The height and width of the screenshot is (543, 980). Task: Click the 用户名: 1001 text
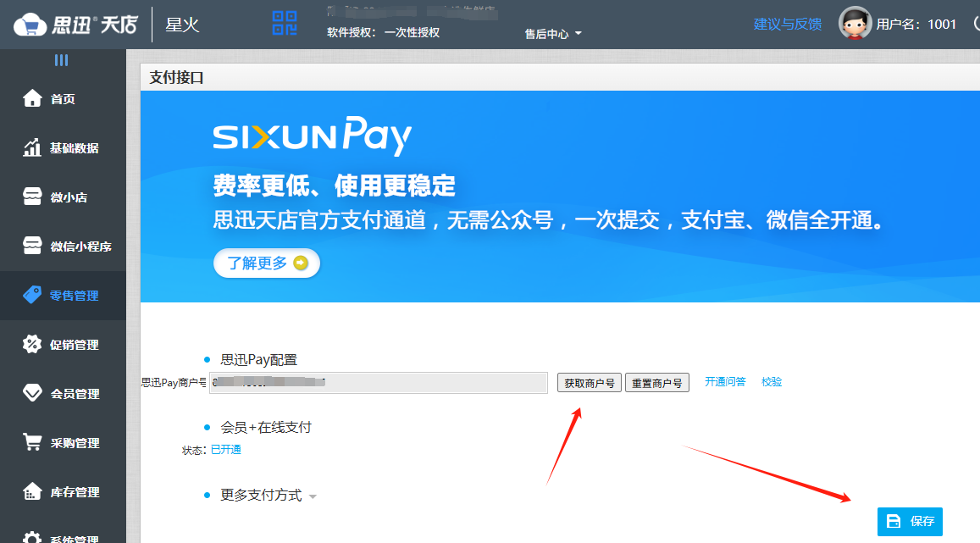point(916,25)
